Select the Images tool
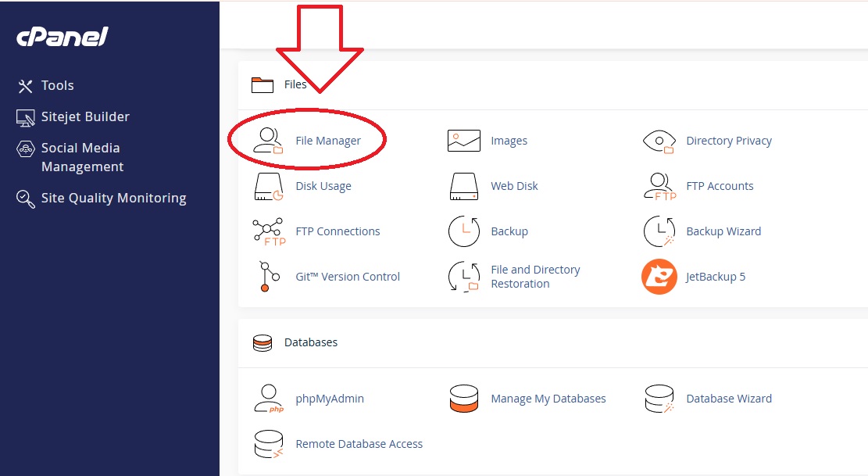The image size is (868, 476). coord(509,141)
